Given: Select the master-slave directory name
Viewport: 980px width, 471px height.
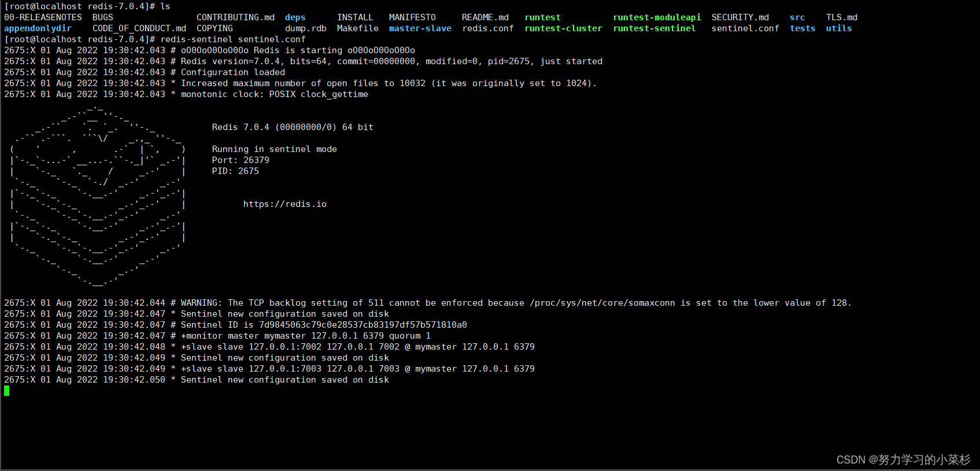Looking at the screenshot, I should 420,28.
